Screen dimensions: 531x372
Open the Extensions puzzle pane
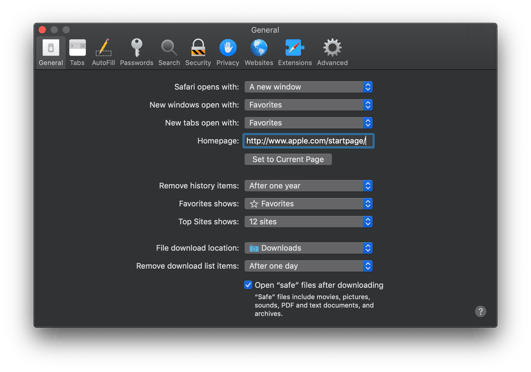coord(295,52)
